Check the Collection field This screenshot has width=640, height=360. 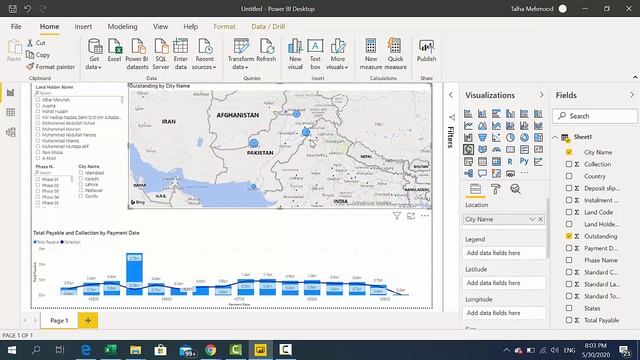point(569,164)
